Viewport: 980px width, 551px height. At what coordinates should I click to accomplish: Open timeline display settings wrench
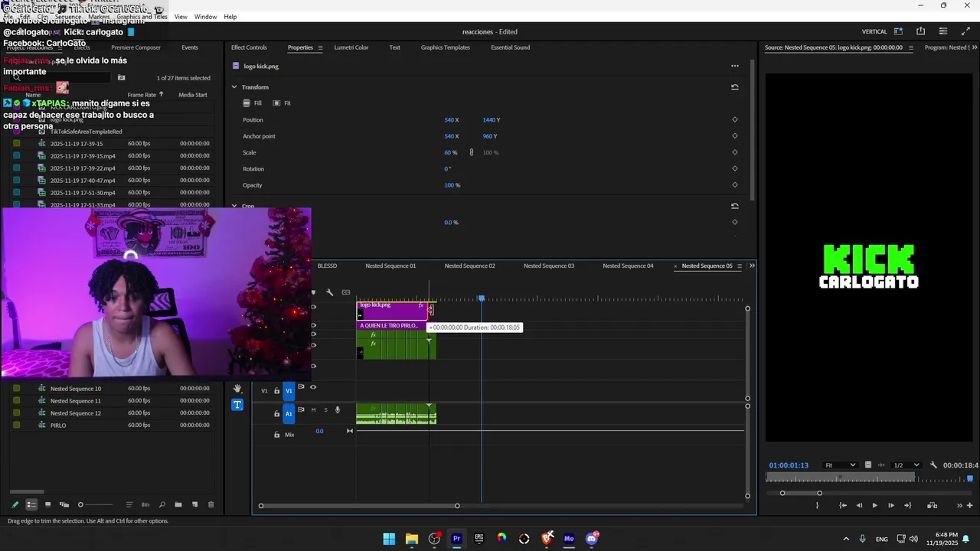pyautogui.click(x=329, y=292)
